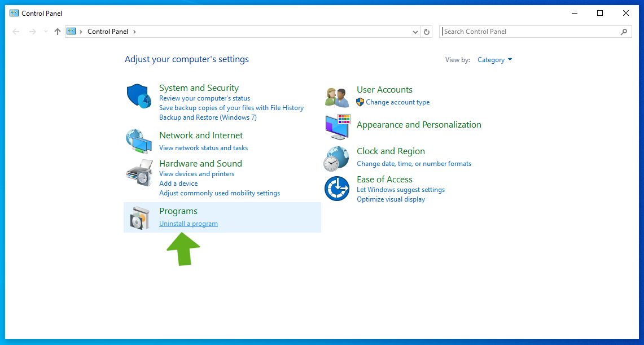Click the Clock and Region globe icon
Viewport: 644px width, 345px height.
click(x=337, y=158)
